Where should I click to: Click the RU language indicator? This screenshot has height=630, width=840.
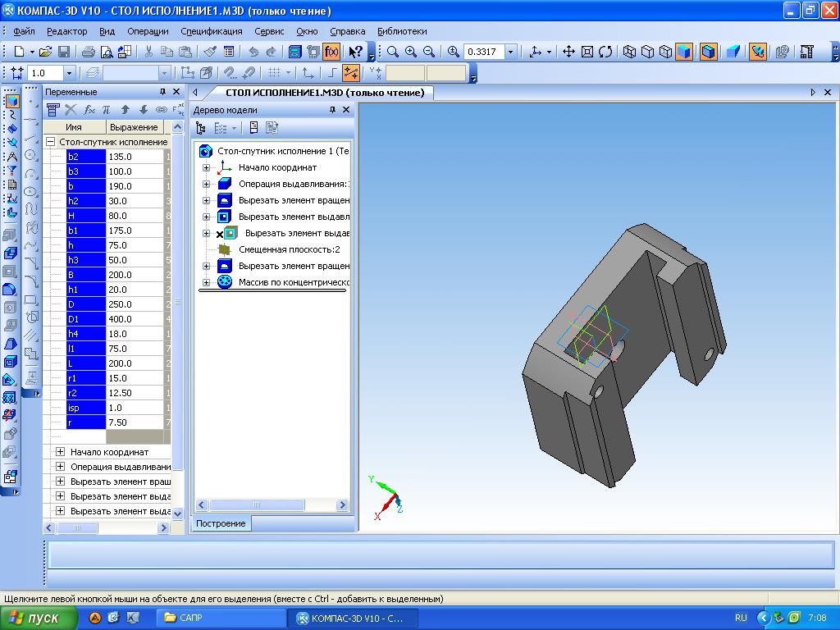741,618
